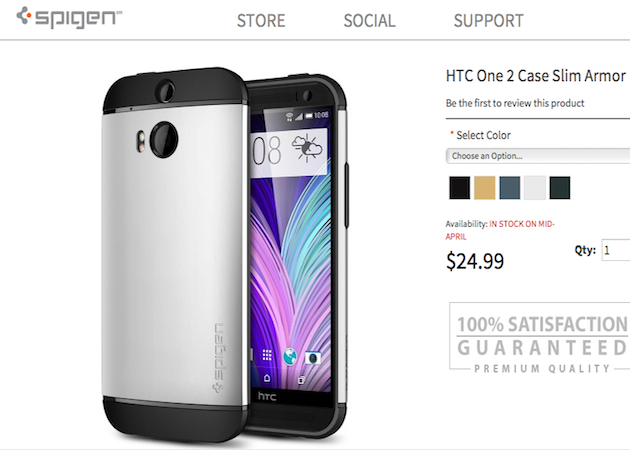Viewport: 630px width, 450px height.
Task: Click the 100% Satisfaction Guaranteed badge
Action: [x=540, y=337]
